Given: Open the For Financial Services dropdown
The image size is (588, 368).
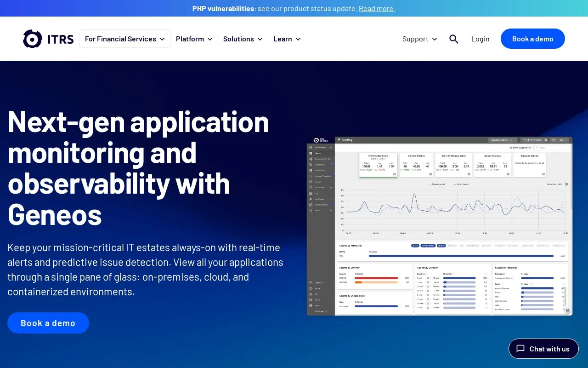Looking at the screenshot, I should pos(124,39).
